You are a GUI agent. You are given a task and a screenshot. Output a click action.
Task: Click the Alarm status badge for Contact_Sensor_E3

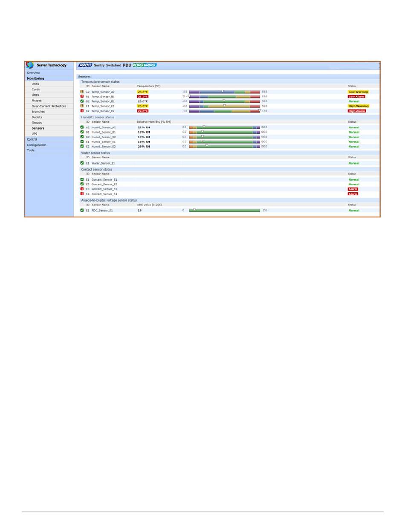coord(353,189)
